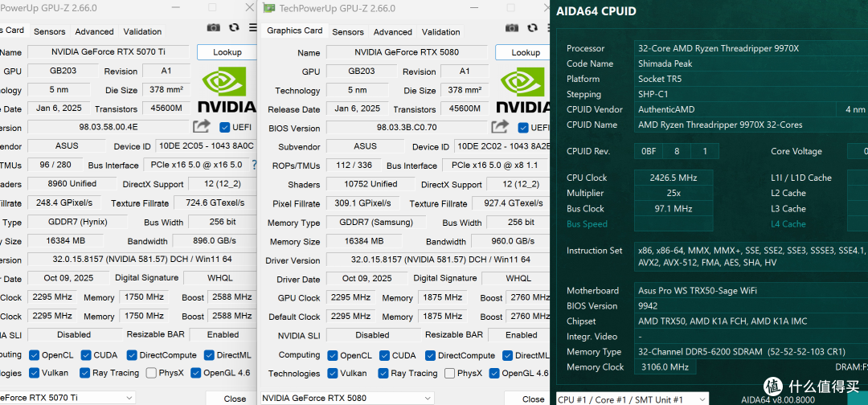Toggle OpenCL checkbox in RTX 5080 window
The image size is (868, 405).
click(x=332, y=355)
